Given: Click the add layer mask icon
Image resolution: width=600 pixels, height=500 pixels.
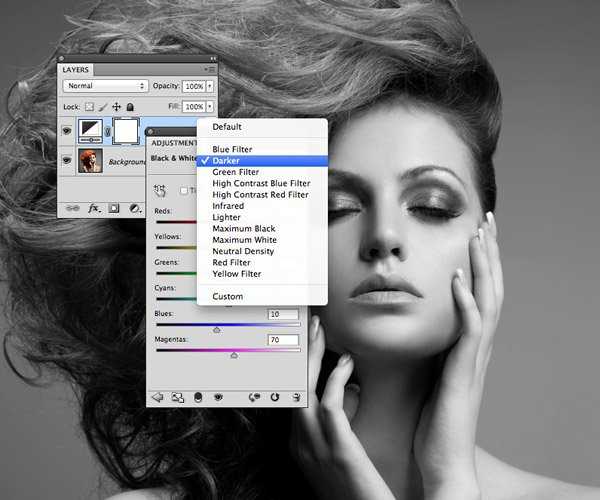Looking at the screenshot, I should pyautogui.click(x=114, y=208).
